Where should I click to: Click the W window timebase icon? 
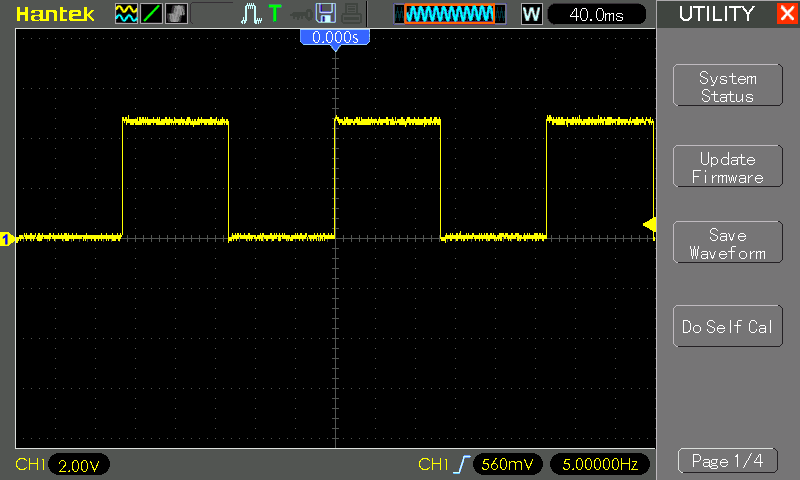pyautogui.click(x=531, y=14)
